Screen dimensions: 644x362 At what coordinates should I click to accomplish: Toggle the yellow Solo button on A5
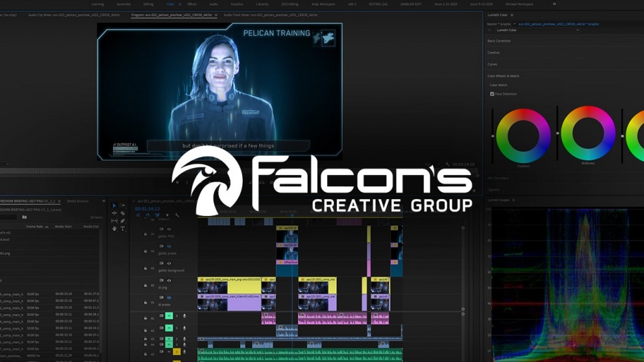coord(177,352)
